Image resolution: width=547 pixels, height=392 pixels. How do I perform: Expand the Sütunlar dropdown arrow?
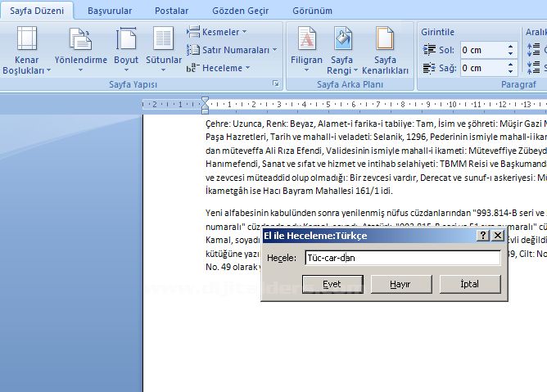tap(163, 70)
